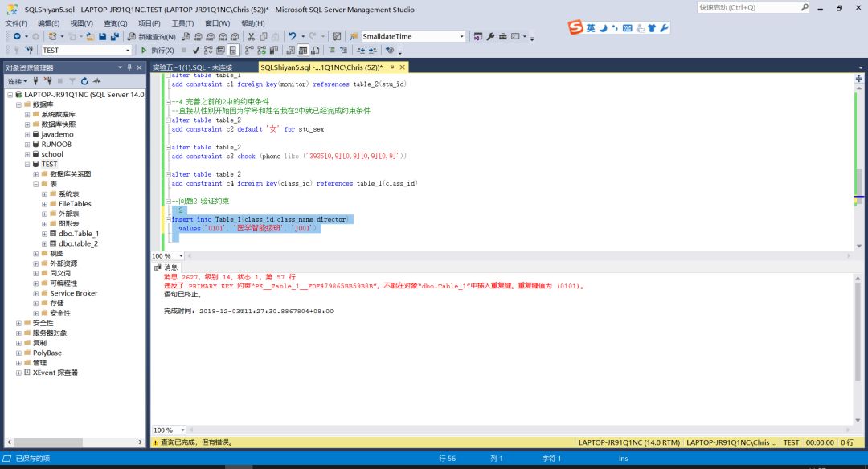
Task: Open Activity Monitor icon in Object Explorer
Action: click(96, 81)
